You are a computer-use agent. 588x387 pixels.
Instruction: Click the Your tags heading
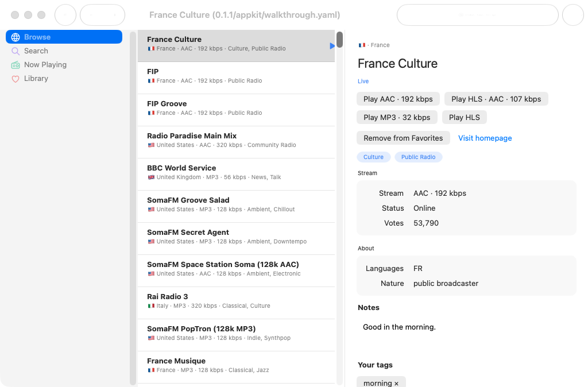pos(375,365)
